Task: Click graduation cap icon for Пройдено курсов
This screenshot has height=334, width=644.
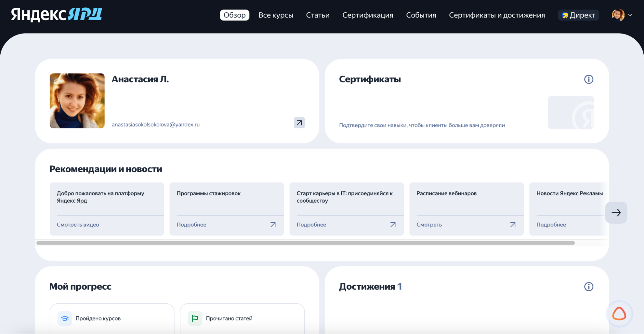Action: (x=65, y=318)
